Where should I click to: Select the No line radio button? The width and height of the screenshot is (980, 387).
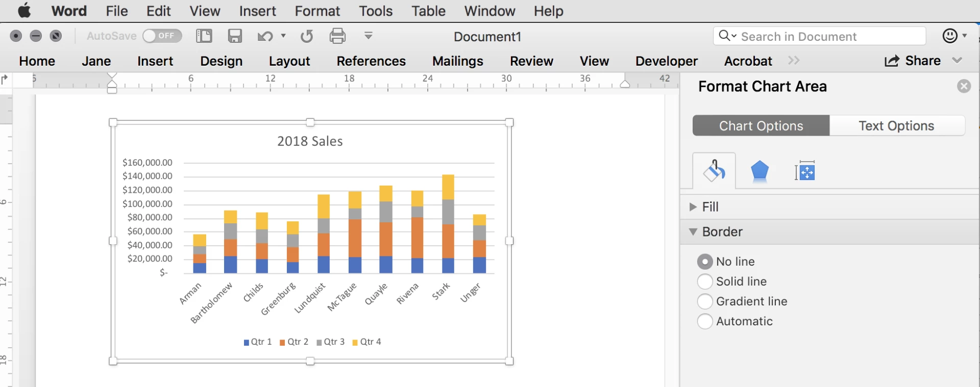pyautogui.click(x=705, y=262)
